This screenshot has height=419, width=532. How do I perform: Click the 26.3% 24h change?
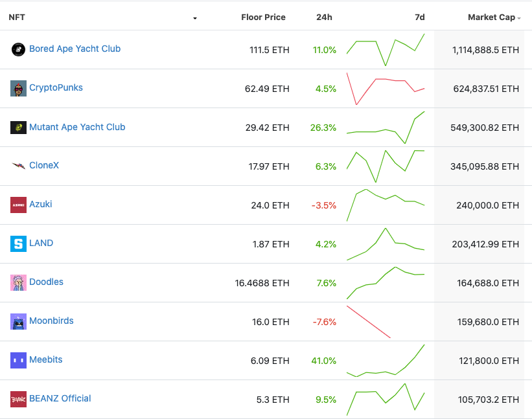323,128
